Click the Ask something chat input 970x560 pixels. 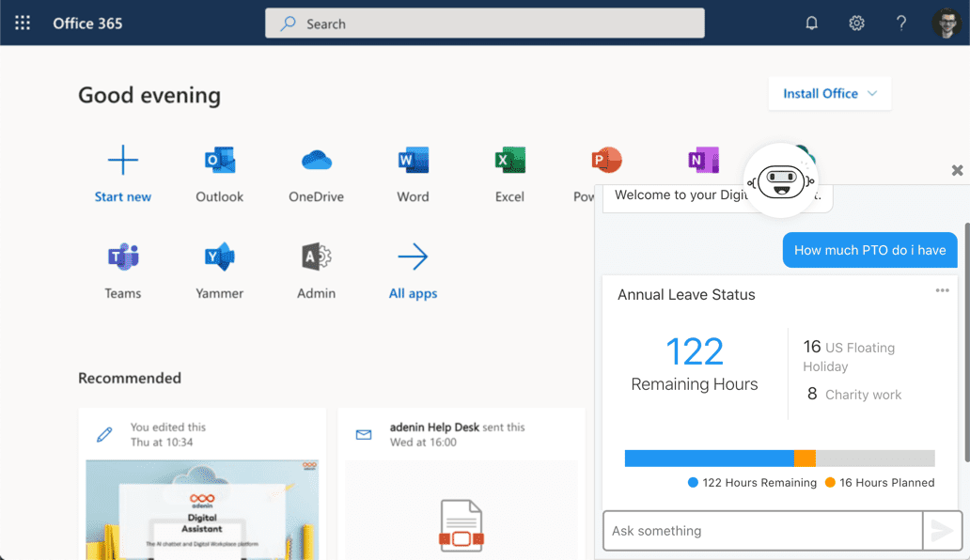point(763,530)
